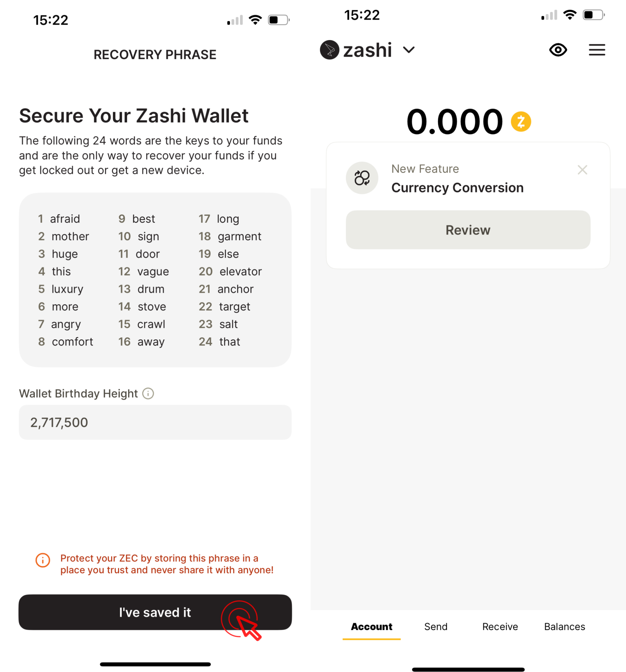Tap the battery icon on left phone

(278, 20)
